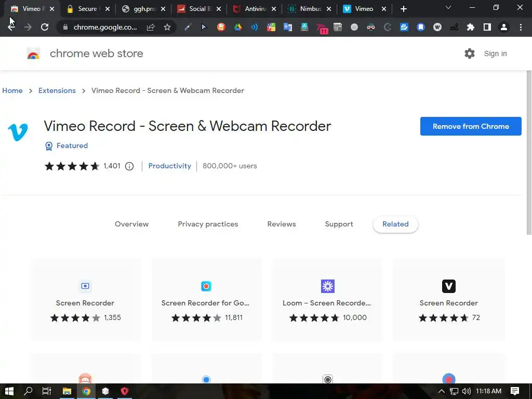Open the Chrome profile avatar menu

[504, 27]
